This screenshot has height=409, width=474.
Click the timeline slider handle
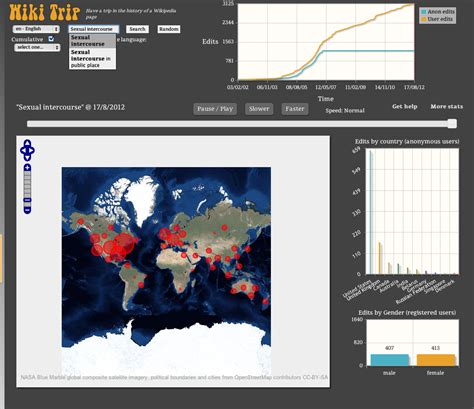tap(452, 124)
